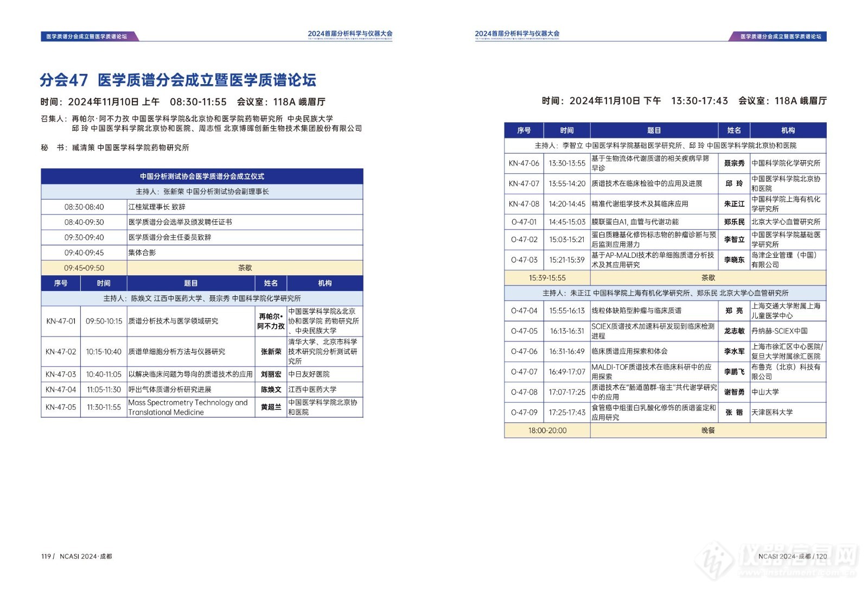Click speaker name 谢智勇

tap(734, 392)
